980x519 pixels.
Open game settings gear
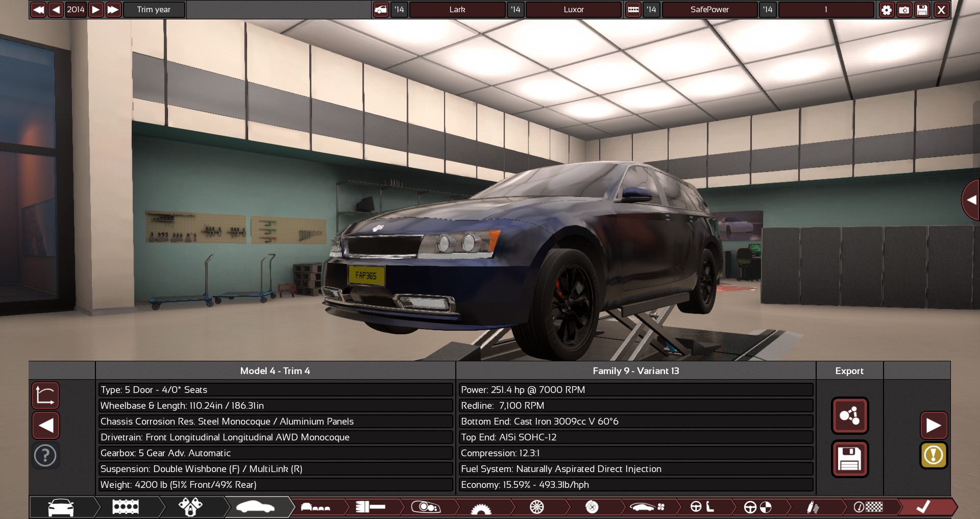(887, 10)
